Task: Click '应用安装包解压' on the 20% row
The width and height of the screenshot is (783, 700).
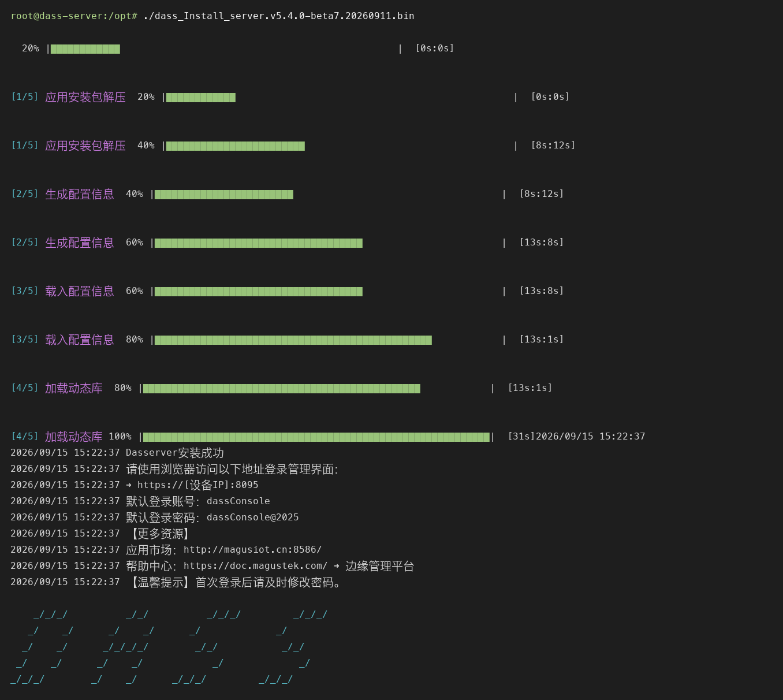Action: pyautogui.click(x=85, y=97)
